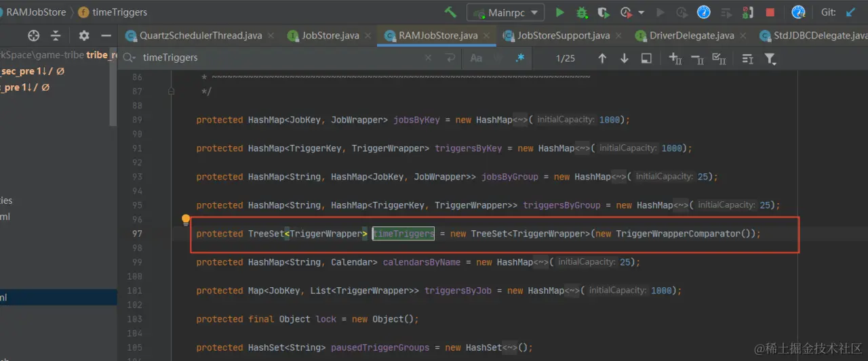Expand the profiler run options arrow
This screenshot has width=868, height=361.
point(641,12)
